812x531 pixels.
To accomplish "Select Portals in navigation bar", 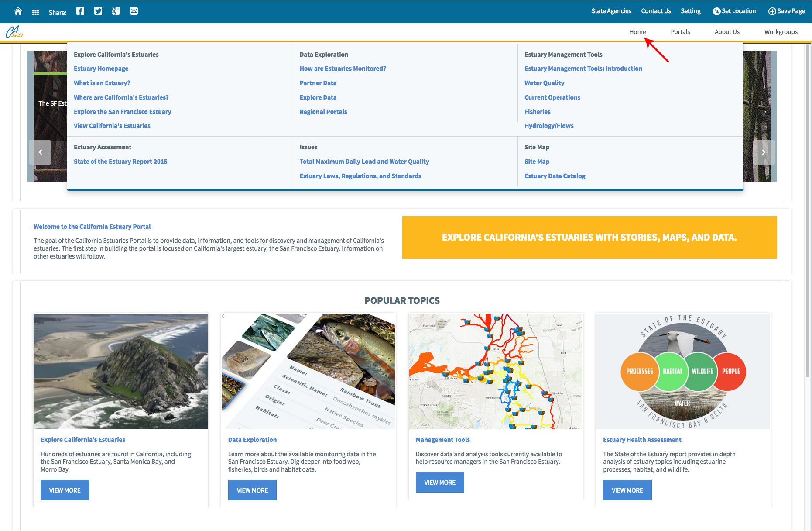I will tap(680, 32).
